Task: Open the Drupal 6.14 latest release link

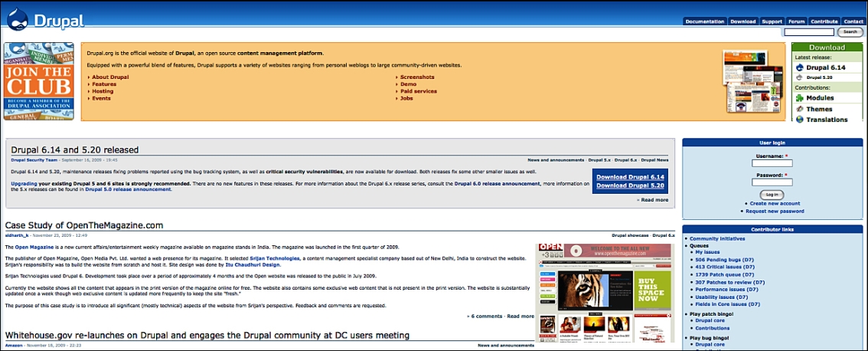Action: coord(826,67)
